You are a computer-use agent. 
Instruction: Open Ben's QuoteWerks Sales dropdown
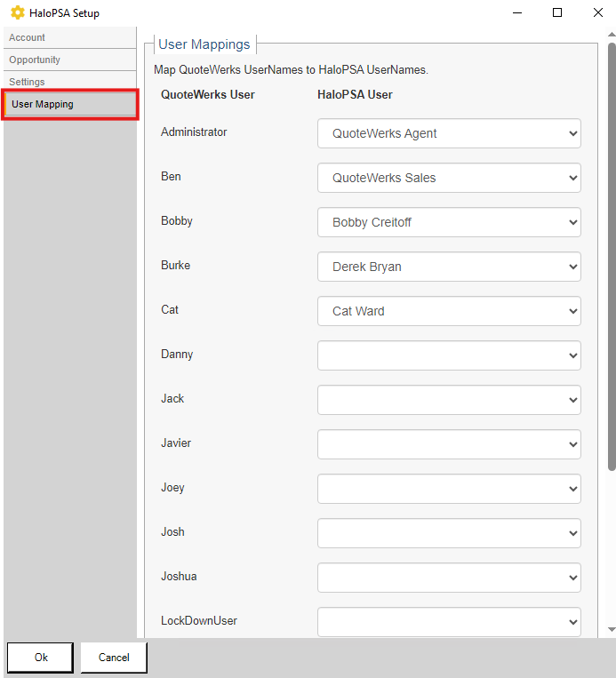pos(449,178)
